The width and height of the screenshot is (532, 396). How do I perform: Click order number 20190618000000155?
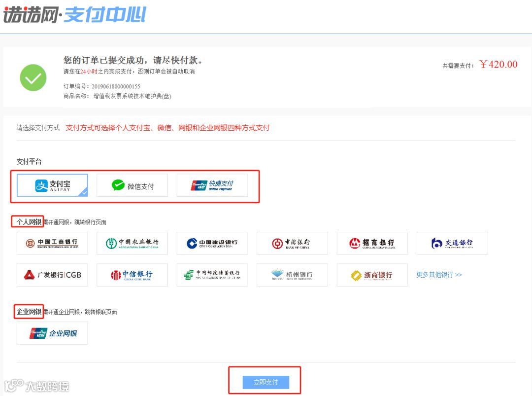116,86
